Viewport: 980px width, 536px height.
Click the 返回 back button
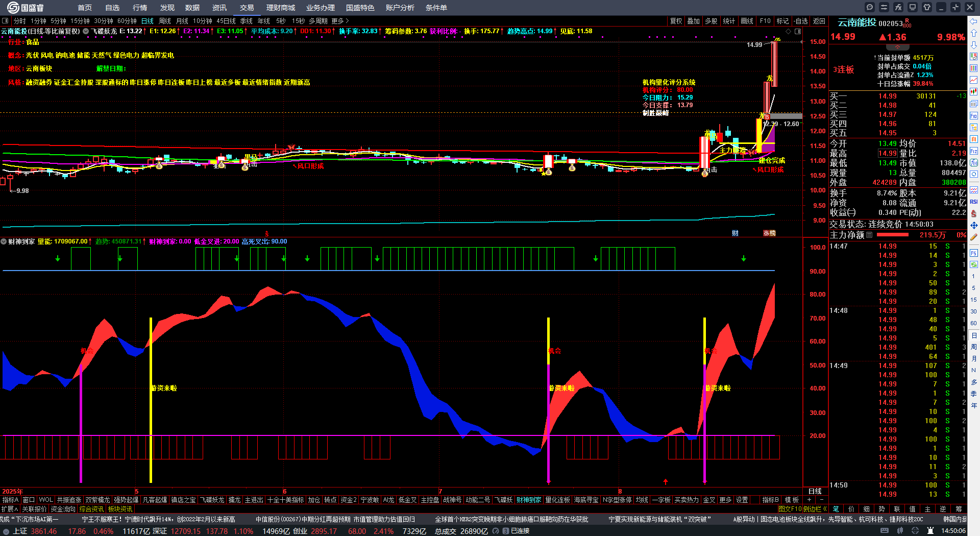pyautogui.click(x=819, y=21)
